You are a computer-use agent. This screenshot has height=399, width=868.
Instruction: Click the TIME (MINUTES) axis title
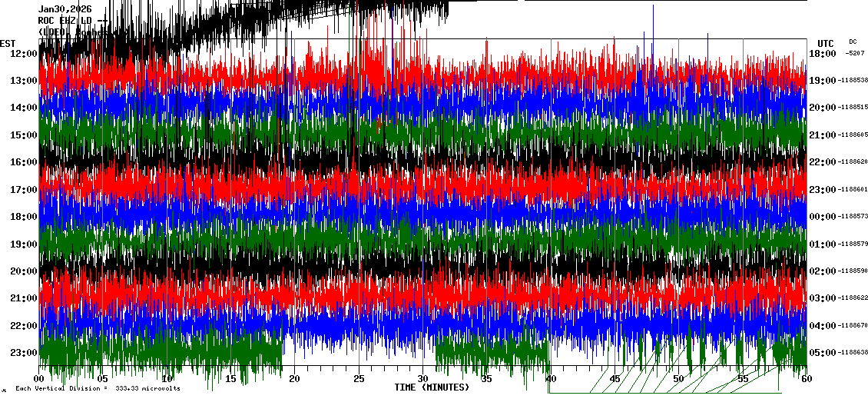click(432, 387)
